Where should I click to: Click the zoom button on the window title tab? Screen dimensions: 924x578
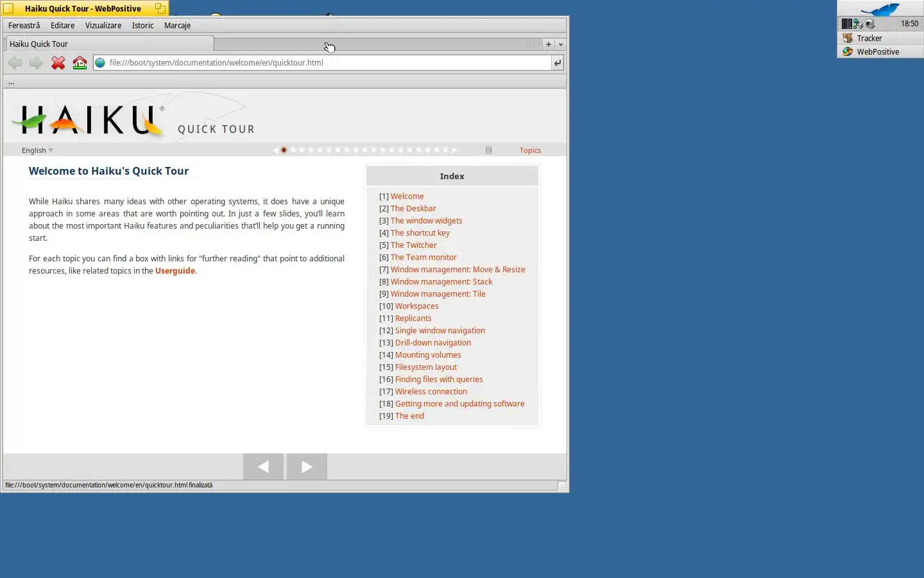point(160,8)
